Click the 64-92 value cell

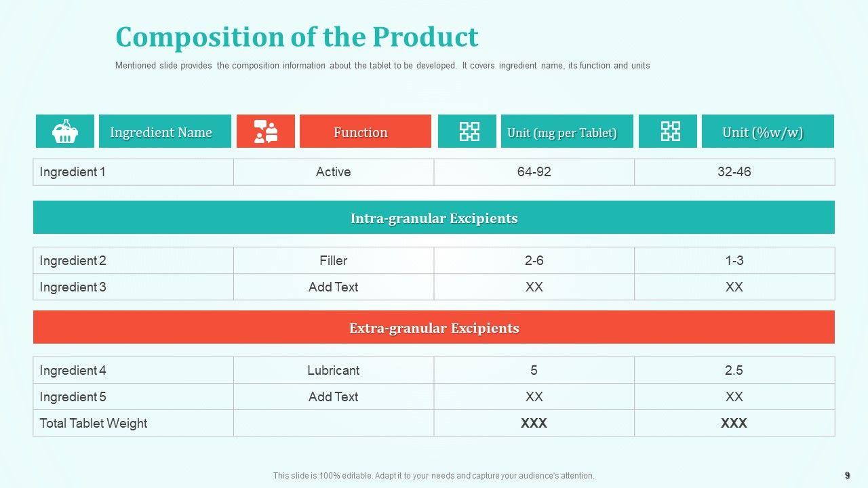pos(534,172)
